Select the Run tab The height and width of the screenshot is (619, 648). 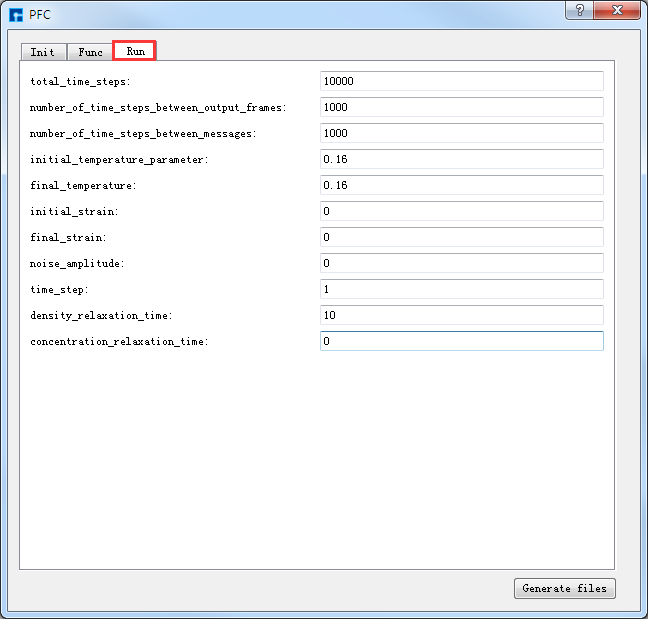click(x=135, y=51)
